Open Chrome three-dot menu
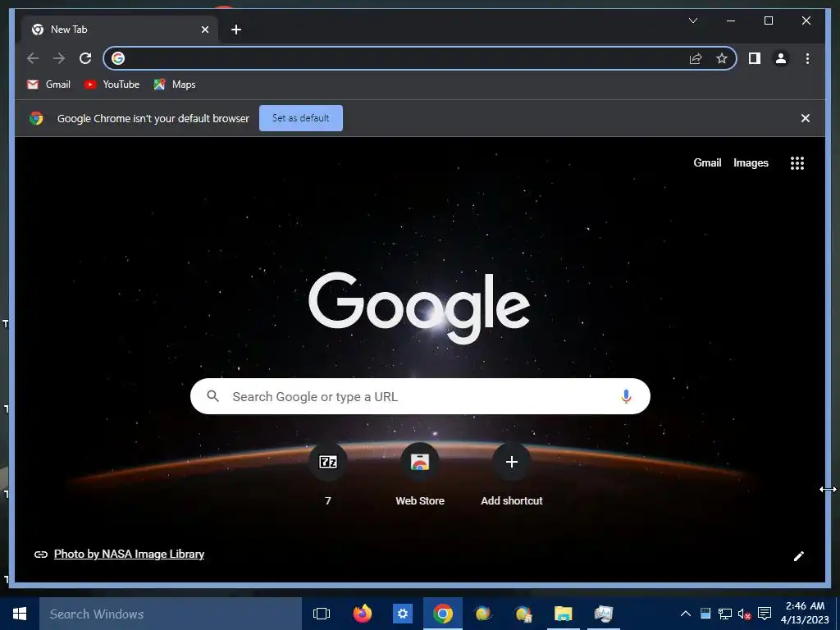 coord(807,58)
